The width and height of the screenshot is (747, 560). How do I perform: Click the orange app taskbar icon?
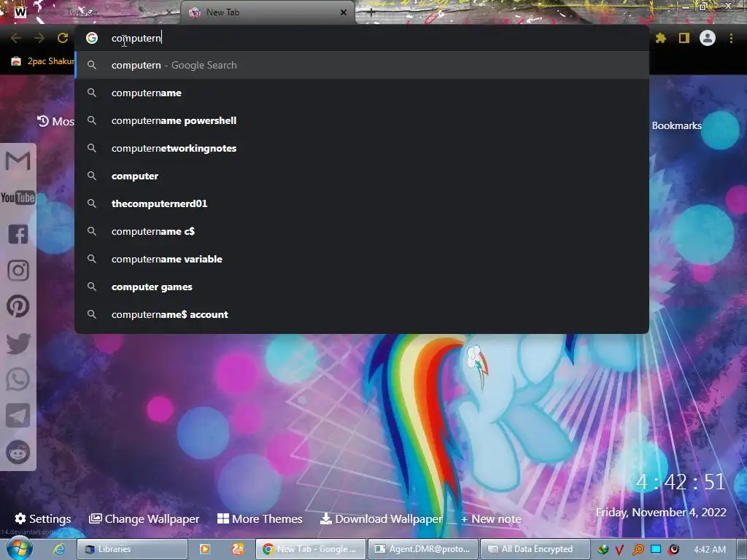click(237, 549)
